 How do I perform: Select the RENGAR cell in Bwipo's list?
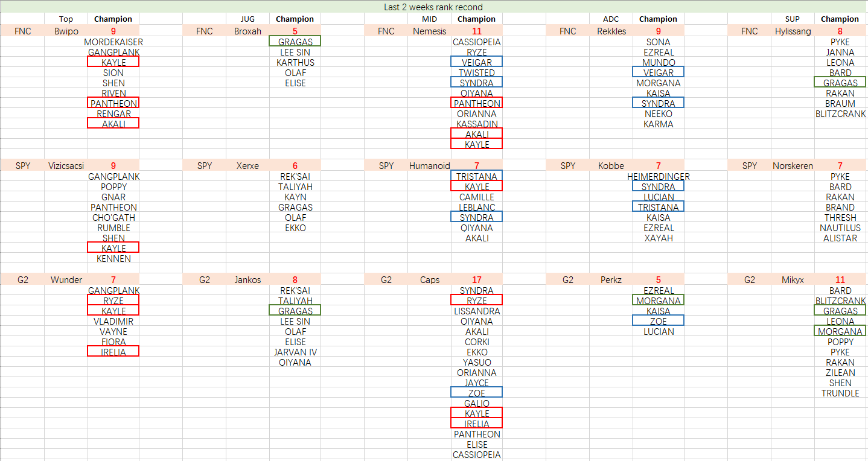[113, 114]
